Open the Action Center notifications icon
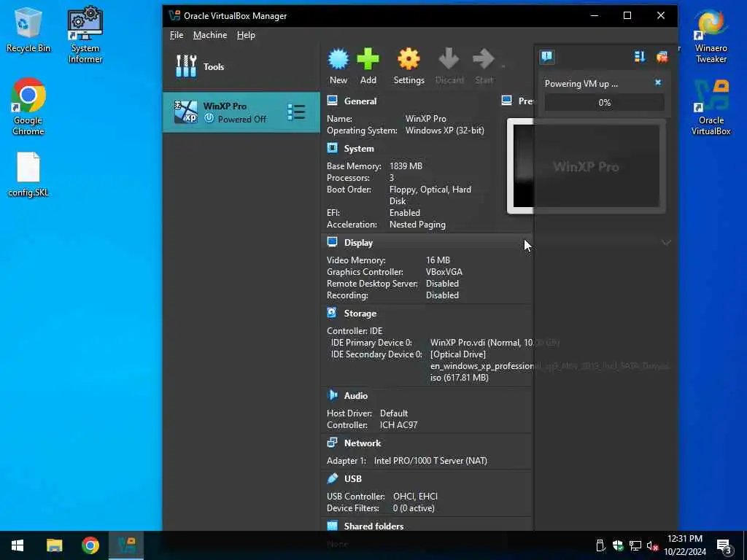Image resolution: width=747 pixels, height=560 pixels. (x=724, y=545)
